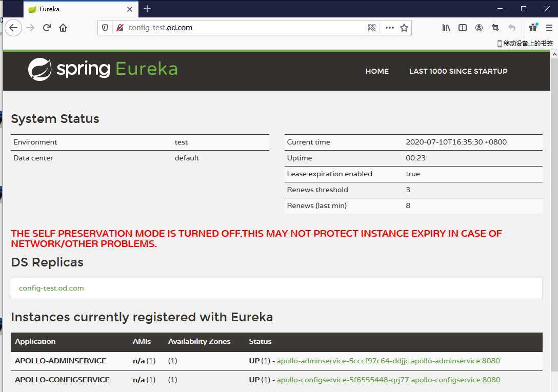Click the screenshot crop tool icon

click(x=495, y=28)
